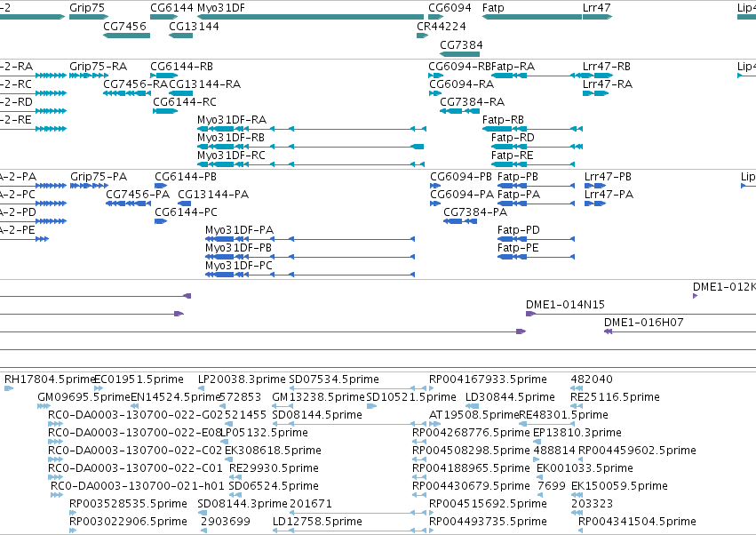The height and width of the screenshot is (535, 756).
Task: Open the Grip75-RA transcript label
Action: 99,66
